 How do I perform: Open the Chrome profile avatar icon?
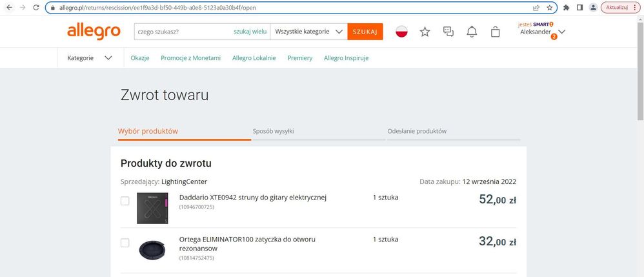[592, 7]
